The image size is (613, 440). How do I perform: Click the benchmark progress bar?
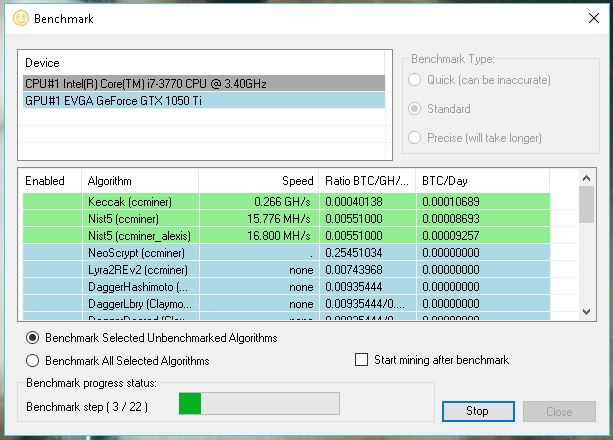click(259, 403)
